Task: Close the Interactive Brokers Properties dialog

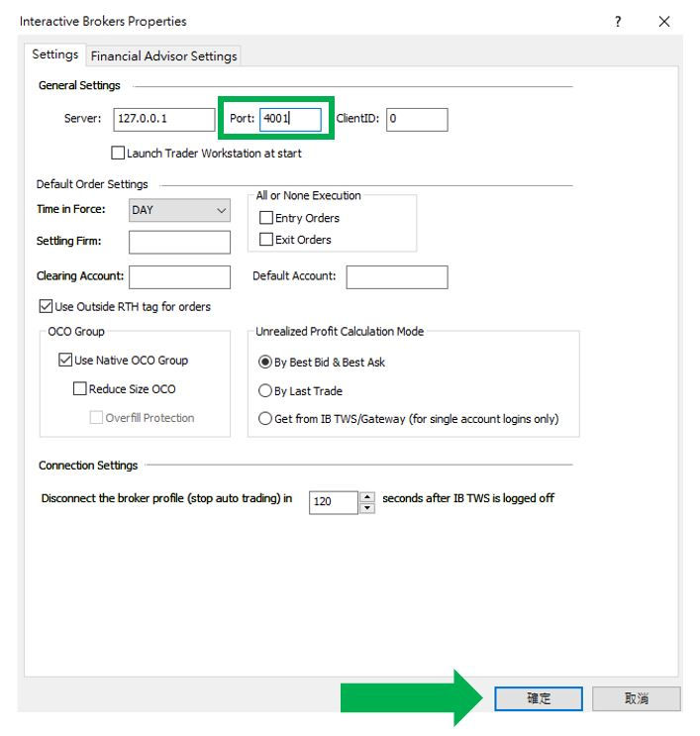Action: pyautogui.click(x=664, y=21)
